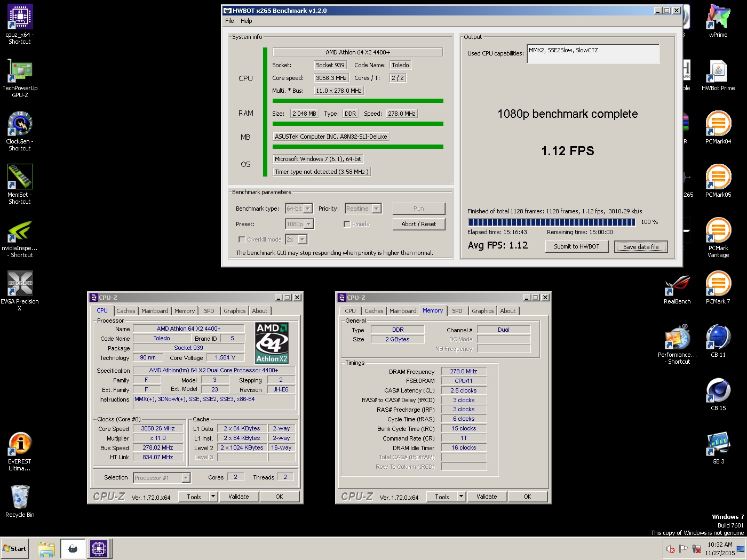Open the GB 3 Geekbench icon
The image size is (747, 560).
point(718,447)
